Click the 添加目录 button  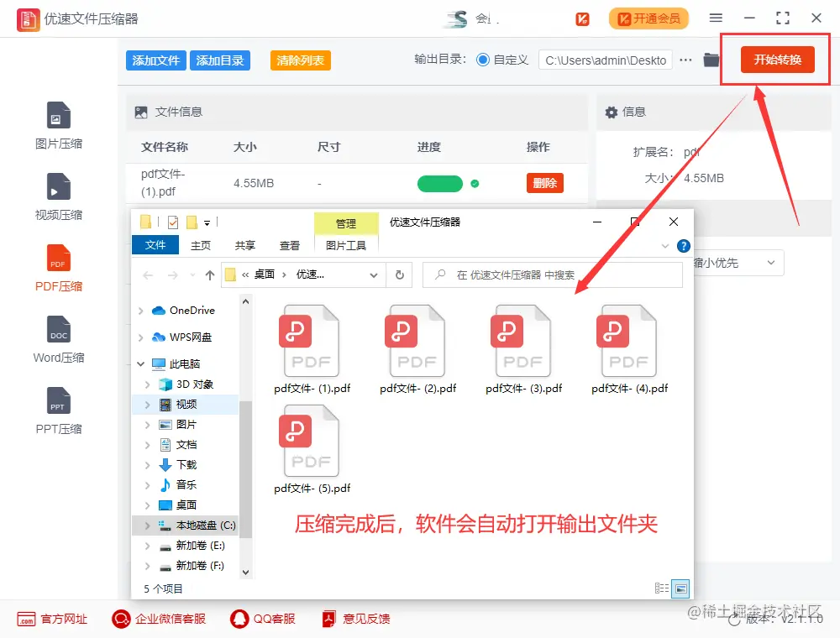219,60
